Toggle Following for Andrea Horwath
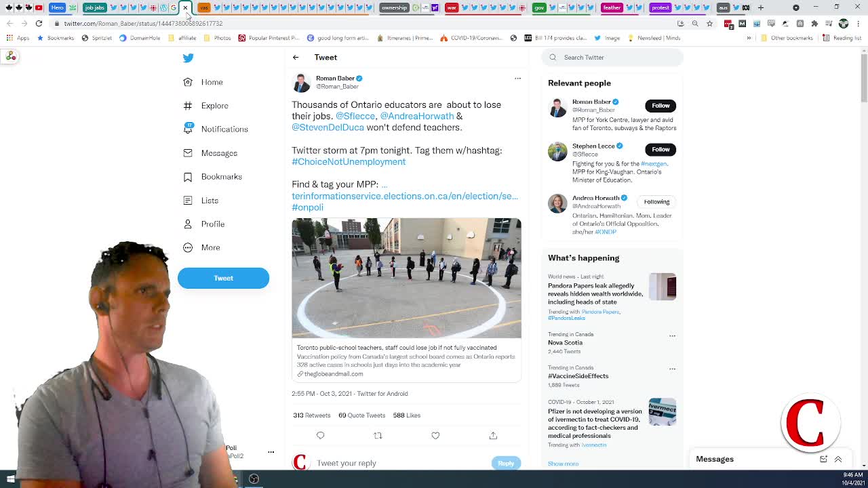The width and height of the screenshot is (868, 488). click(x=656, y=202)
